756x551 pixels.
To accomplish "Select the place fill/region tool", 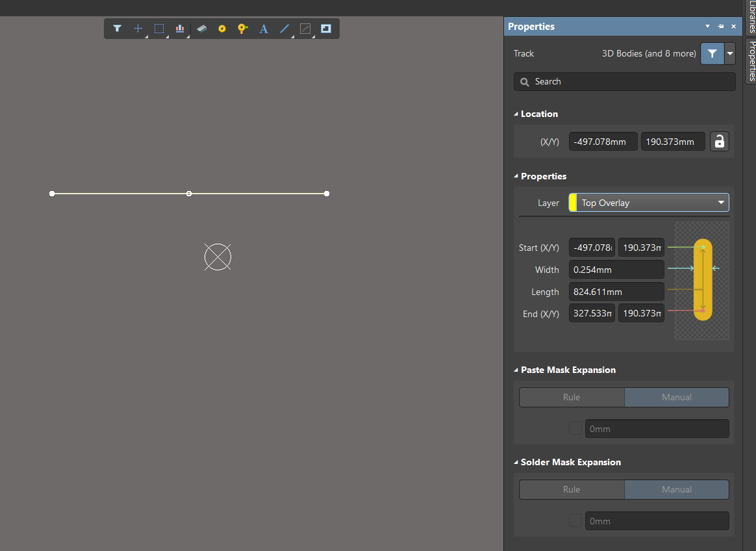I will coord(327,29).
